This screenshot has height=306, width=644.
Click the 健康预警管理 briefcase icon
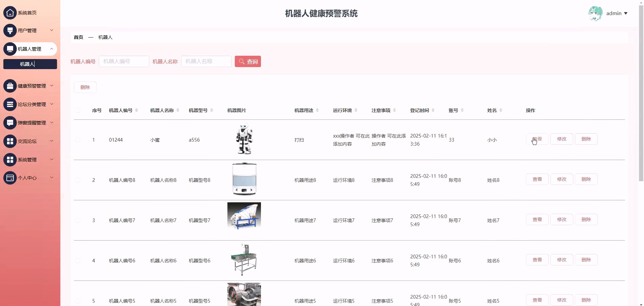click(x=10, y=86)
